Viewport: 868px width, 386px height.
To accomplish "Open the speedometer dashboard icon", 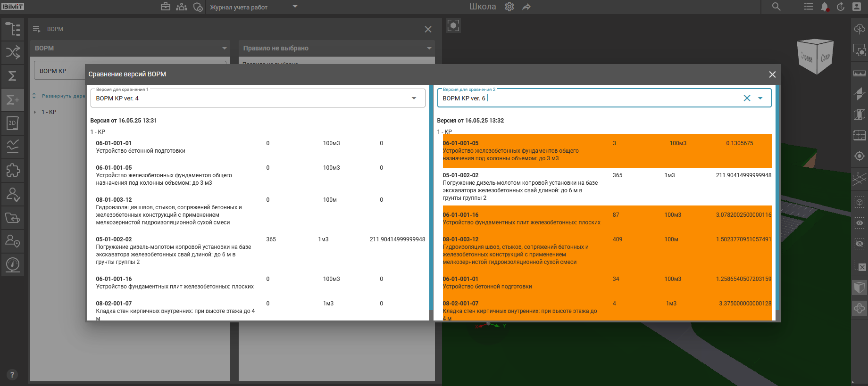I will coord(13,264).
